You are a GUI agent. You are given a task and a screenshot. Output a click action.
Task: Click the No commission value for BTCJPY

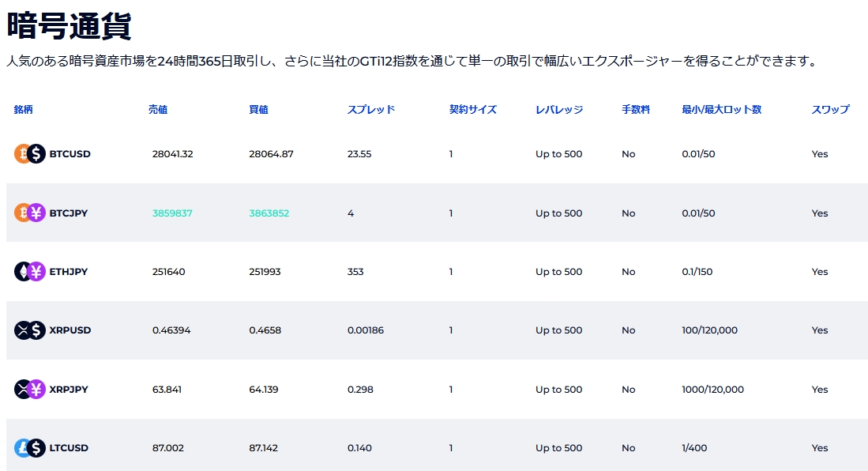point(629,213)
